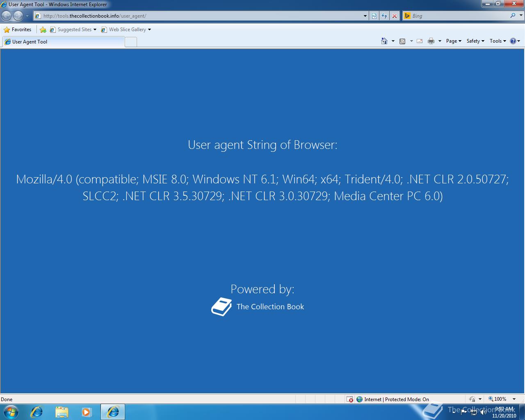Click the network tray icon
The height and width of the screenshot is (420, 525).
point(474,412)
